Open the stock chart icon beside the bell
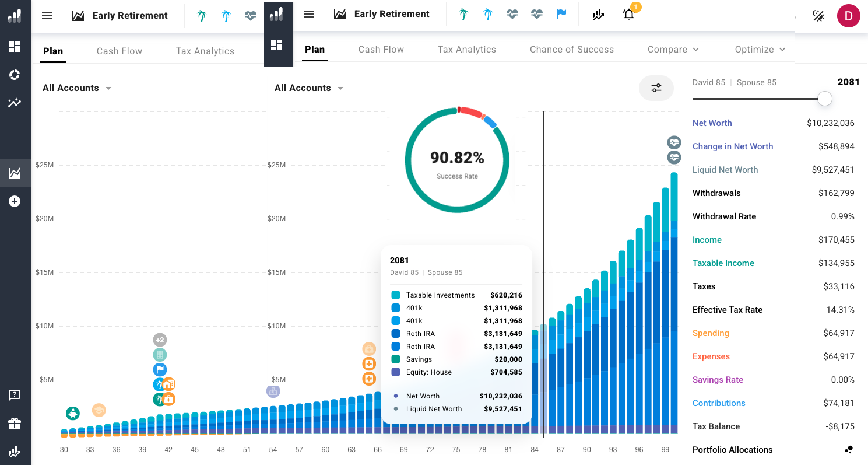Image resolution: width=868 pixels, height=465 pixels. tap(598, 15)
